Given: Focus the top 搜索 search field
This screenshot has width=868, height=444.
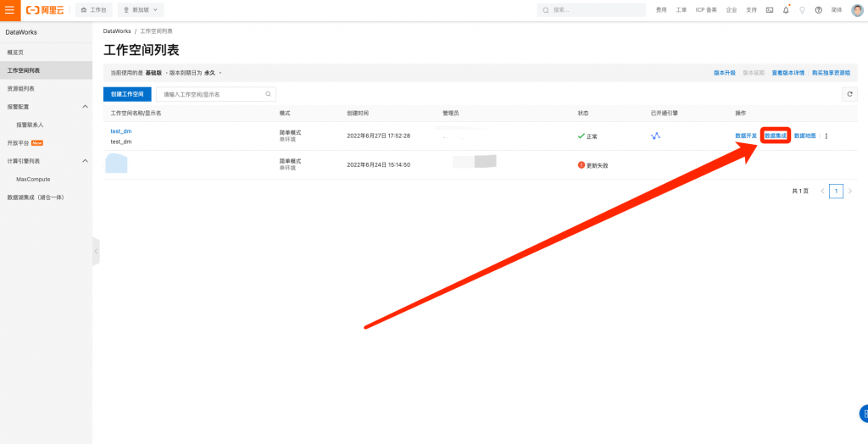Looking at the screenshot, I should pos(591,10).
